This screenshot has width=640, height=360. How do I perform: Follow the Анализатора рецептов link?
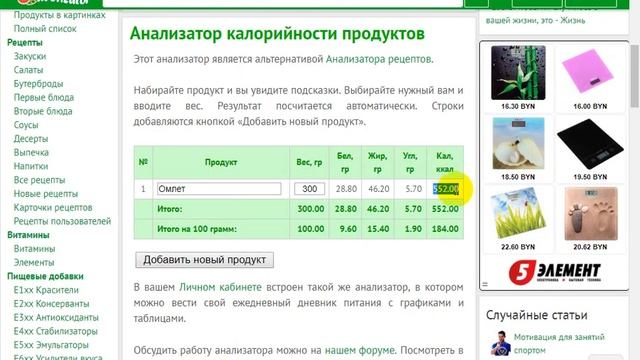pos(378,60)
